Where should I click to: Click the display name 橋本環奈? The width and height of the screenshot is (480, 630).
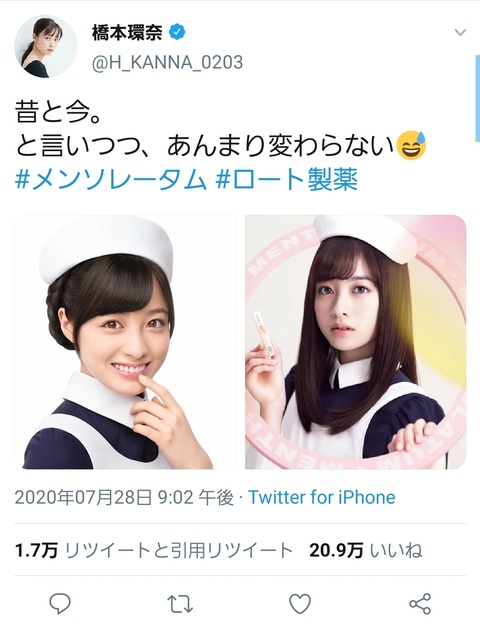click(x=127, y=32)
